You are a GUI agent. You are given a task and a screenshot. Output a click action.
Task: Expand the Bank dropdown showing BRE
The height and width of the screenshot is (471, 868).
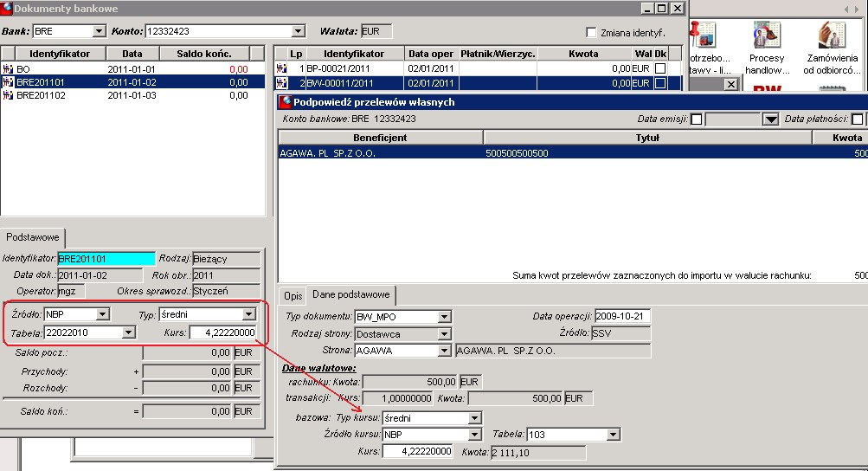(100, 31)
